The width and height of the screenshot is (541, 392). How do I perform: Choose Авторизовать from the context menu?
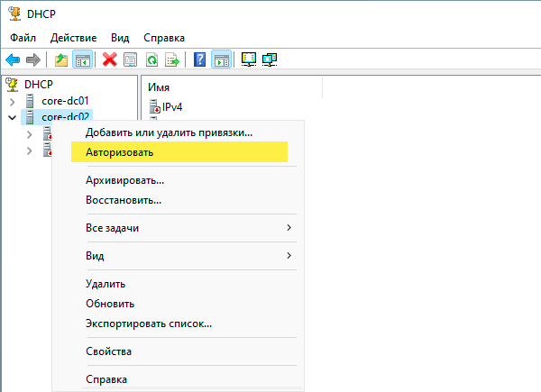pyautogui.click(x=119, y=152)
